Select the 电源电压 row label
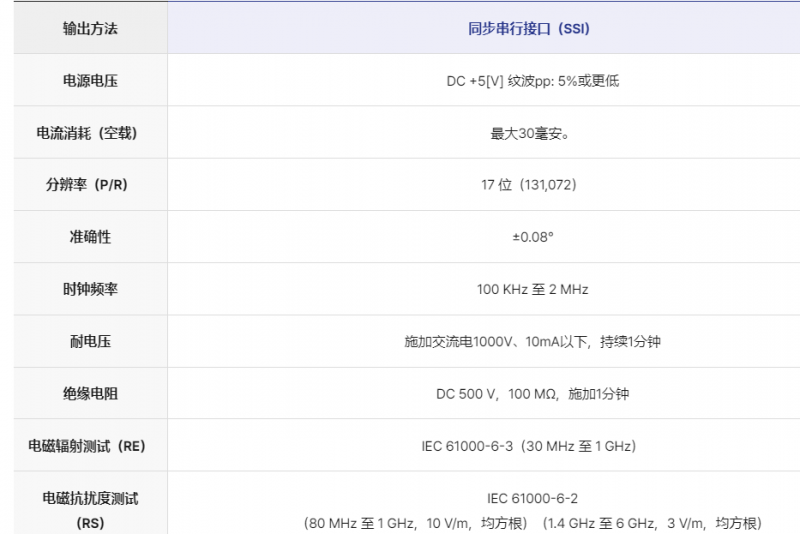800x534 pixels. (90, 80)
